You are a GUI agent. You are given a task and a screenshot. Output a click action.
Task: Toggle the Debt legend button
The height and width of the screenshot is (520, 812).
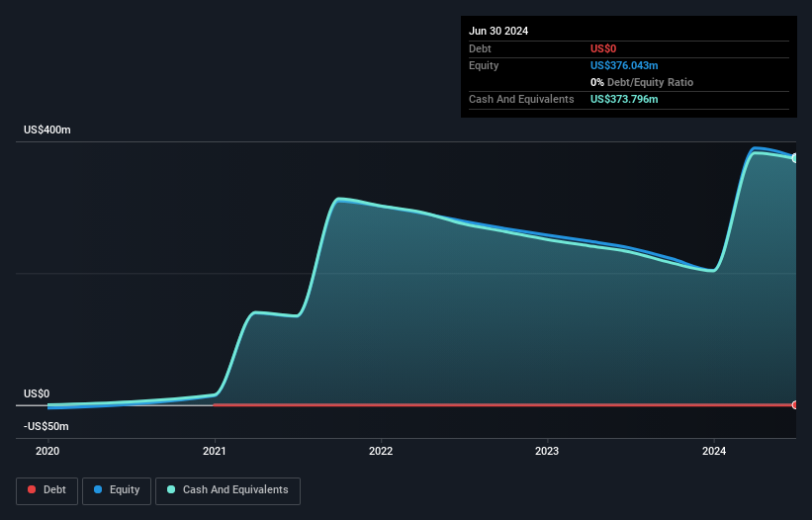click(46, 490)
